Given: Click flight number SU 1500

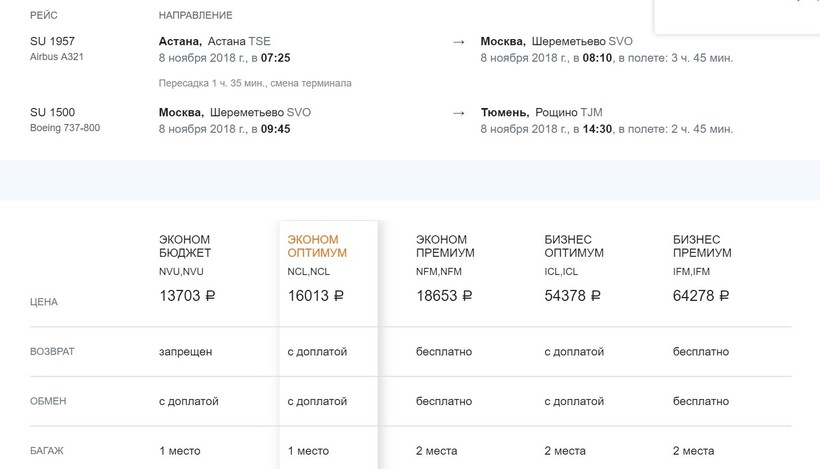Looking at the screenshot, I should 53,113.
